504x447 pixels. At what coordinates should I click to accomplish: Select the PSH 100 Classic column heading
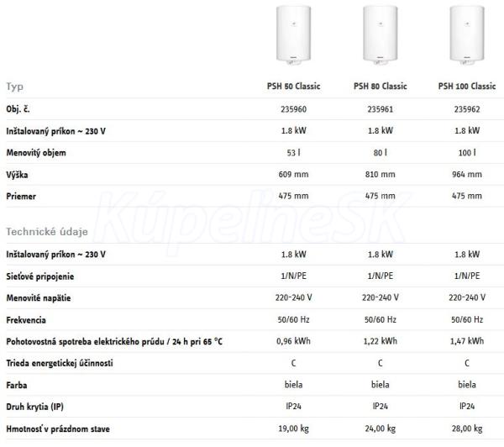click(467, 87)
